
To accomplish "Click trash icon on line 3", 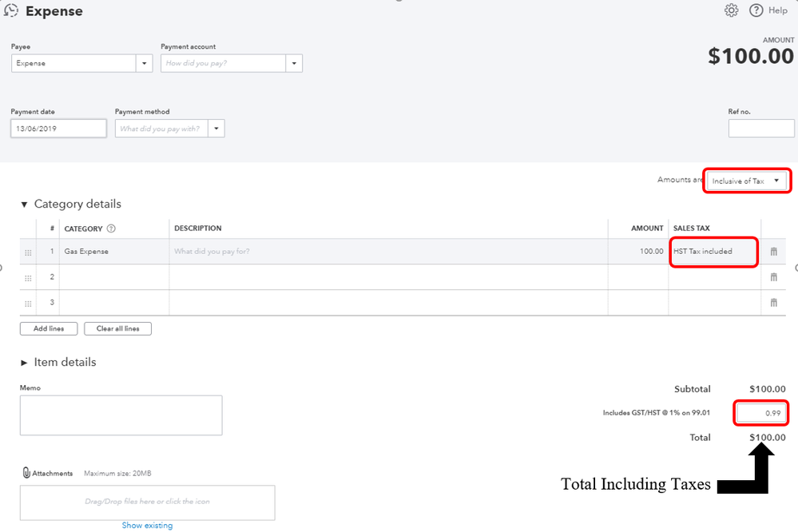I will click(x=773, y=303).
